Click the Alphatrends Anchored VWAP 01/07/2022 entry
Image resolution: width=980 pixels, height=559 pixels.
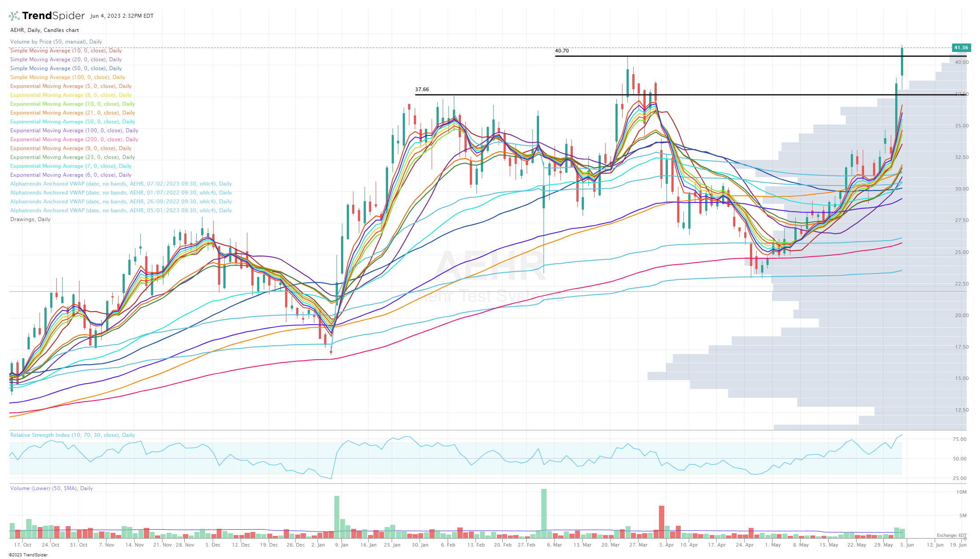click(121, 192)
